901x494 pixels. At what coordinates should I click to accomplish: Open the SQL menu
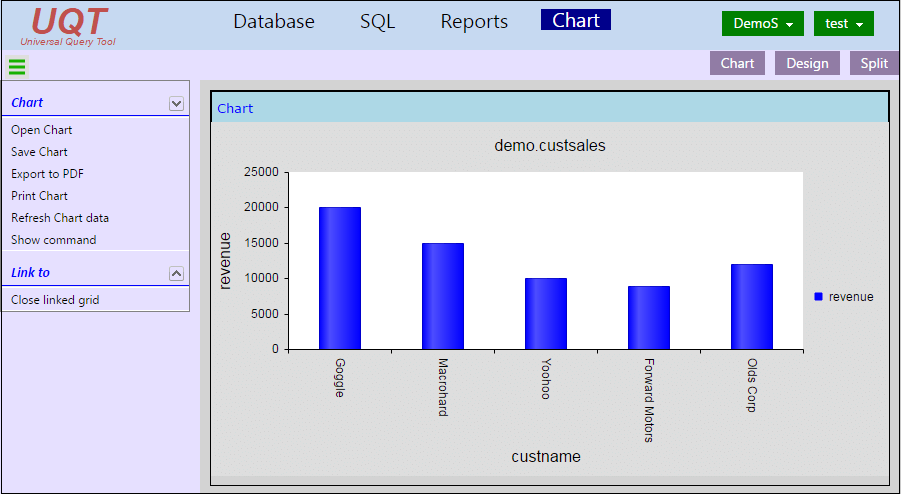click(x=378, y=22)
